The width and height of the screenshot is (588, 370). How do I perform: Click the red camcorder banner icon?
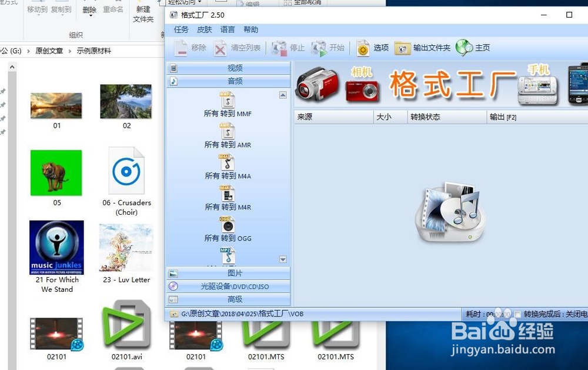317,83
